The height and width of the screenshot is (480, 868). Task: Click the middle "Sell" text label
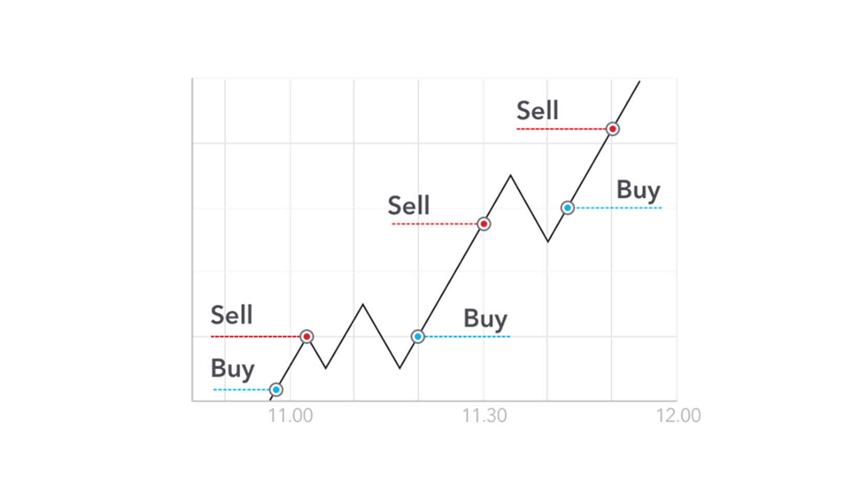coord(408,205)
